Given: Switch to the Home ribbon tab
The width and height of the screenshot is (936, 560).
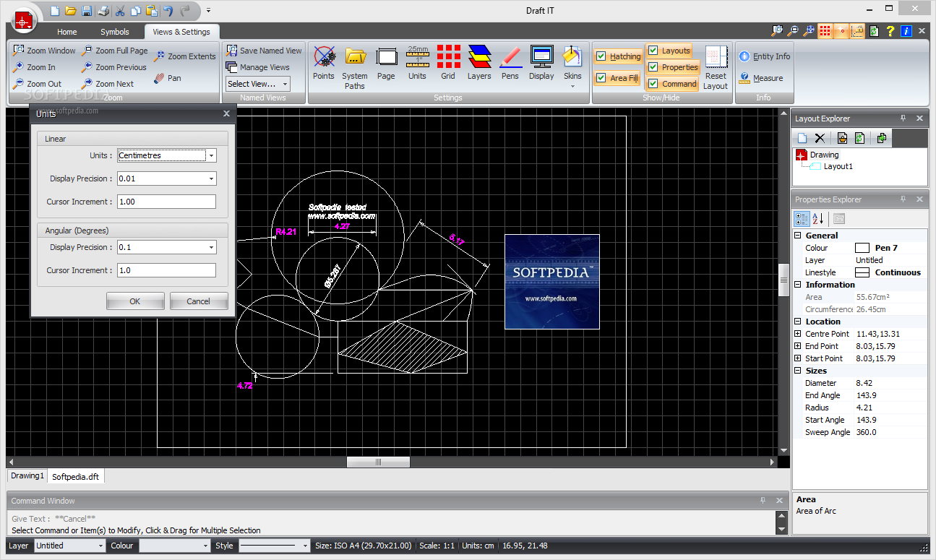Looking at the screenshot, I should [x=67, y=32].
